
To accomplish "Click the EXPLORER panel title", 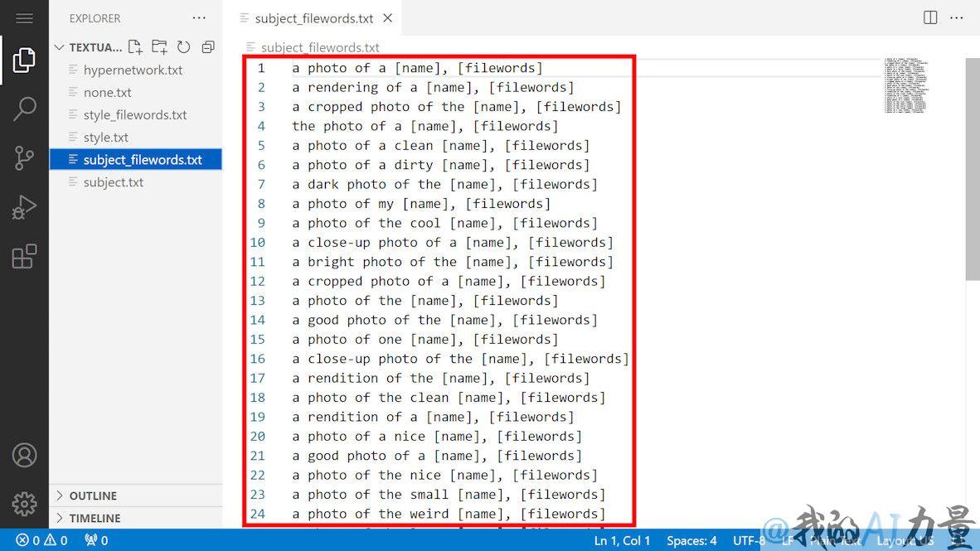I will 95,19.
